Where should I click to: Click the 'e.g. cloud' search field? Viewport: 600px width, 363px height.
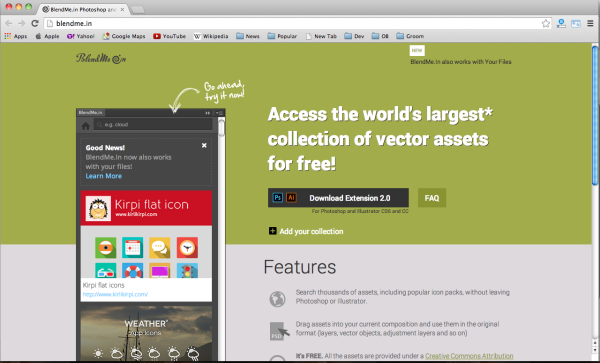tap(153, 125)
